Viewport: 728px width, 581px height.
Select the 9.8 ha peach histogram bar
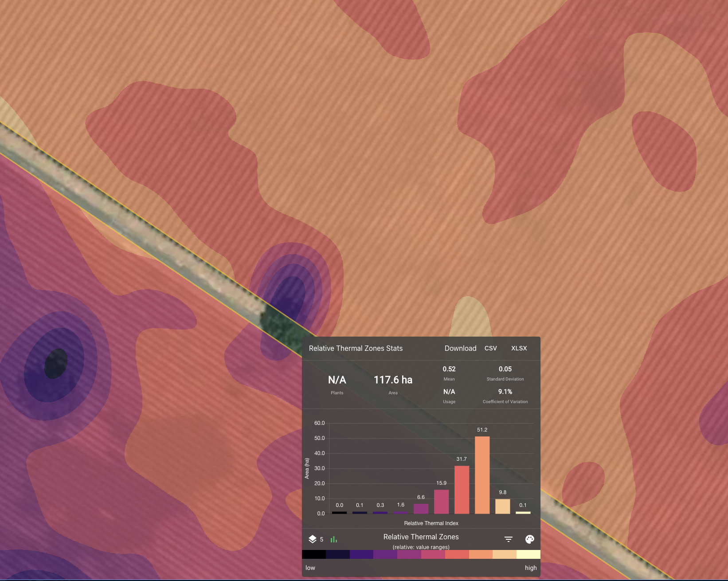pyautogui.click(x=502, y=506)
